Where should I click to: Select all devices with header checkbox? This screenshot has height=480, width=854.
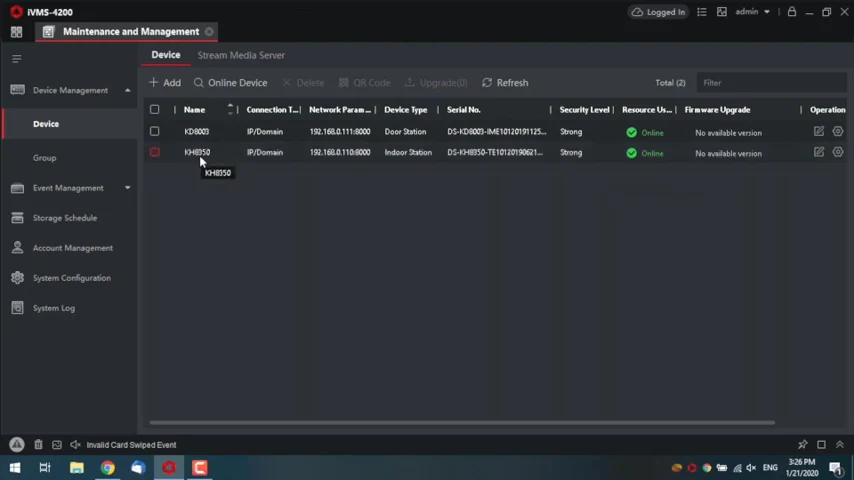[x=155, y=110]
